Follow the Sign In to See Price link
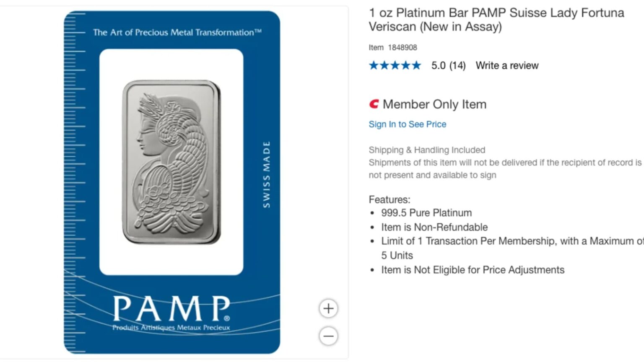 pos(408,124)
